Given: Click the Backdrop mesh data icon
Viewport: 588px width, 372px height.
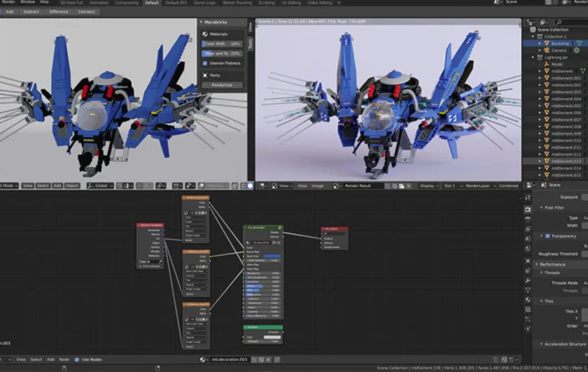Looking at the screenshot, I should 579,44.
